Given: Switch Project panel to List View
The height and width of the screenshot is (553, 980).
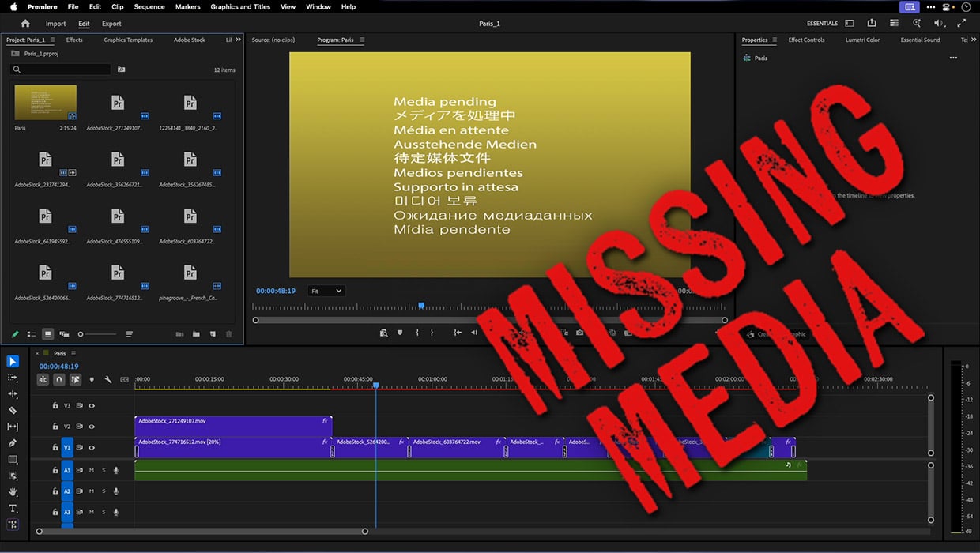Looking at the screenshot, I should pyautogui.click(x=32, y=334).
